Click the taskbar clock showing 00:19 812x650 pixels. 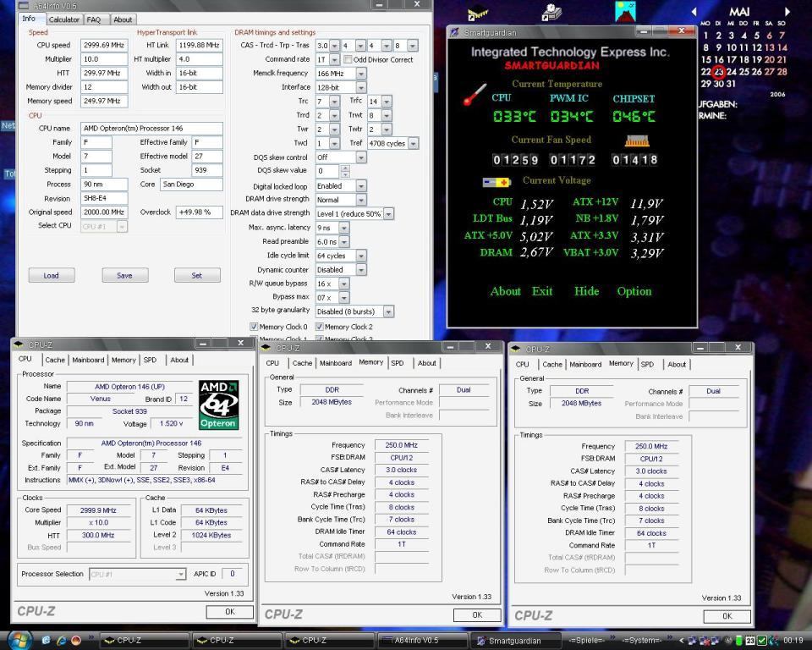(x=793, y=641)
